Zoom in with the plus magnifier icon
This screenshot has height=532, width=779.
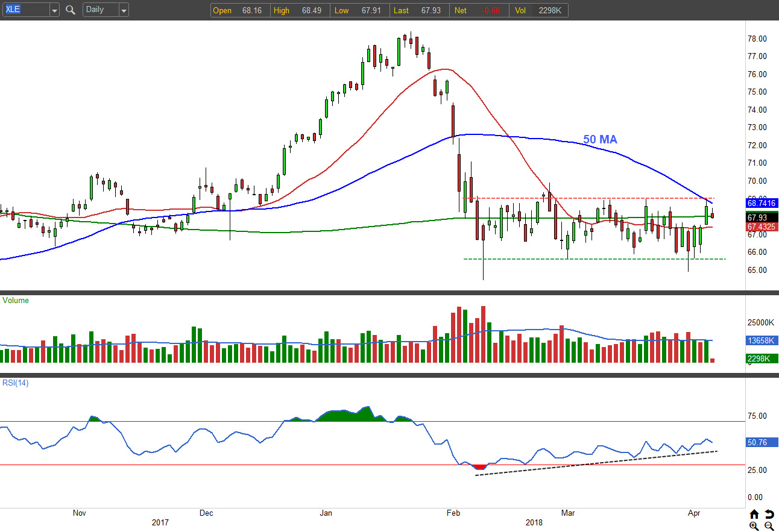(x=754, y=526)
